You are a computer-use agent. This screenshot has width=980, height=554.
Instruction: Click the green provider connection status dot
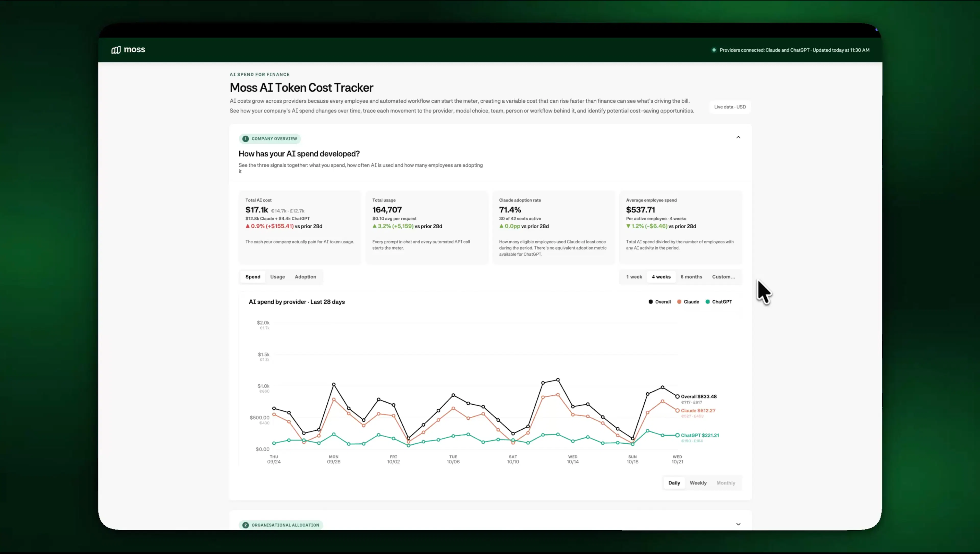(714, 50)
